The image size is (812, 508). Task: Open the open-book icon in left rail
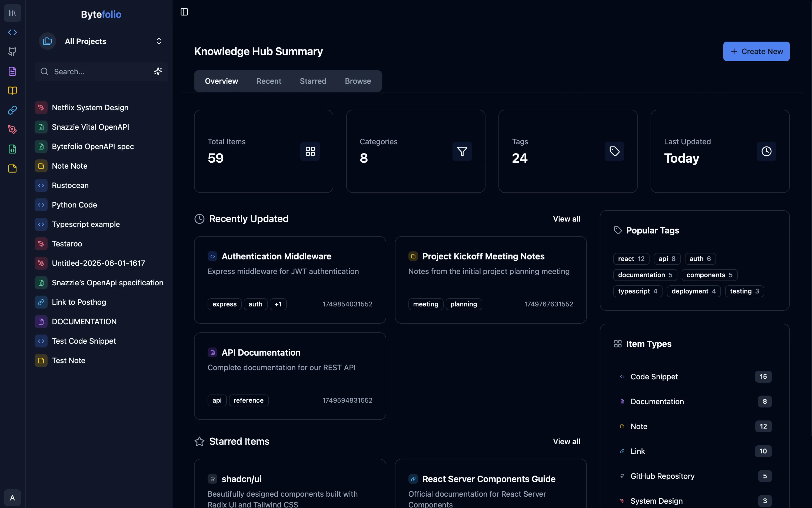click(12, 91)
